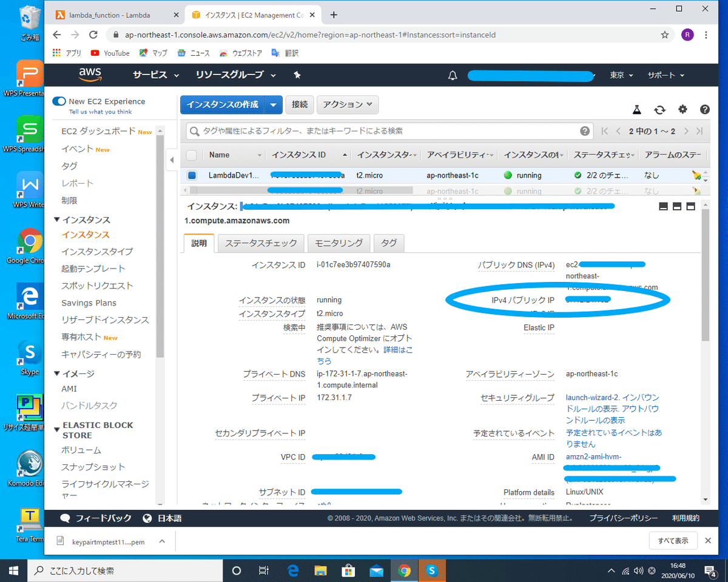
Task: Go to previous page of instances
Action: pos(618,131)
